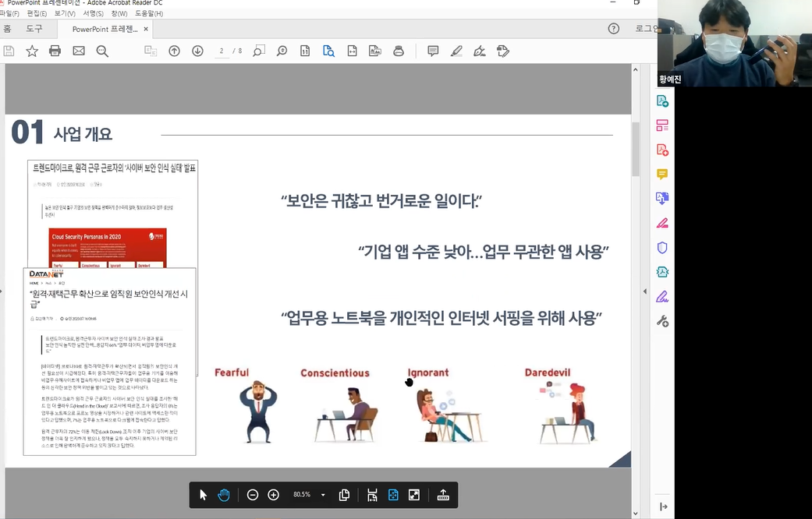Toggle fit-to-page view mode
The height and width of the screenshot is (519, 812).
click(x=393, y=495)
